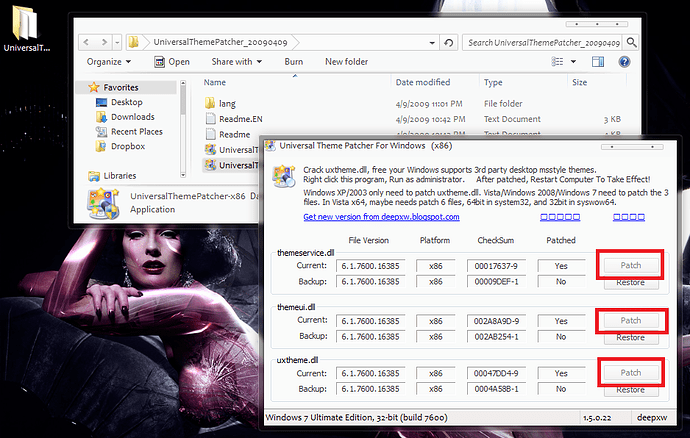
Task: Open Dropbox in the Favorites sidebar
Action: tap(126, 146)
